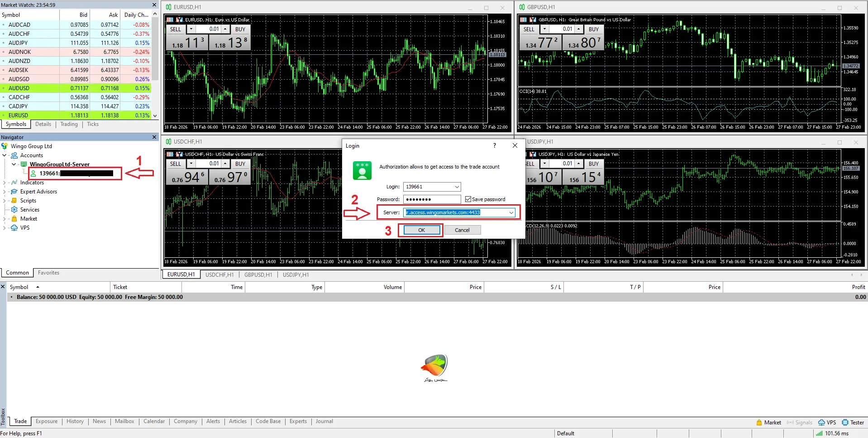This screenshot has width=868, height=438.
Task: Click the Signals icon in status bar
Action: pos(790,422)
